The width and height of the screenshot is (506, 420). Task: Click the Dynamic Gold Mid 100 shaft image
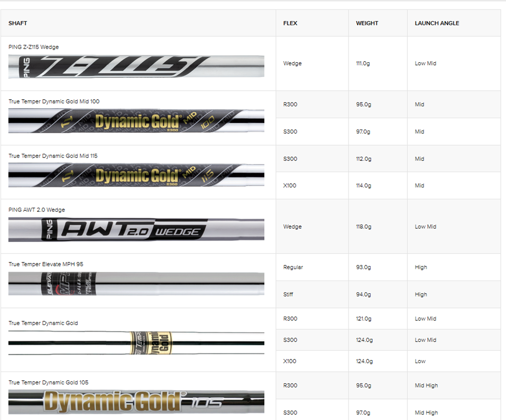pyautogui.click(x=136, y=121)
